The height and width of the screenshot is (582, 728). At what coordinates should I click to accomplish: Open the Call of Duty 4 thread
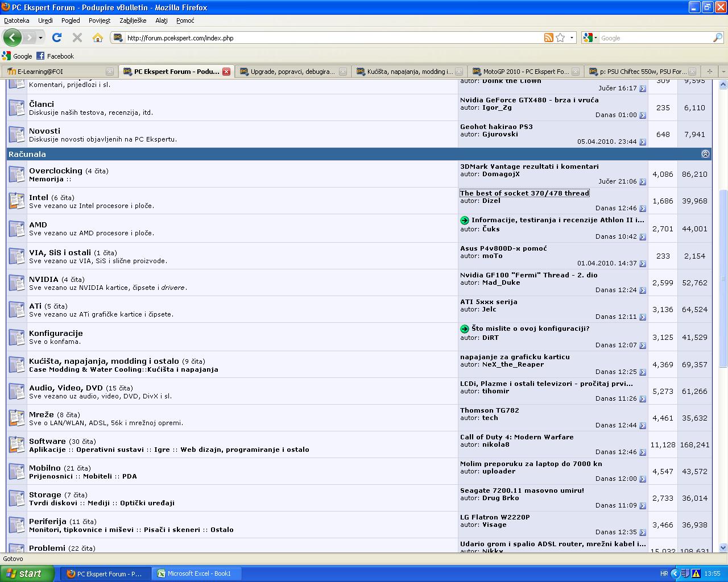pyautogui.click(x=516, y=437)
